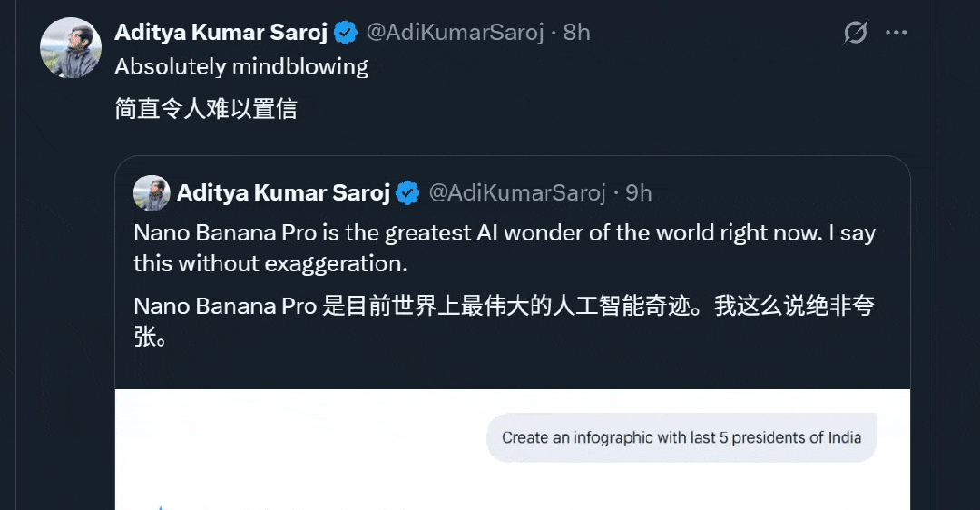Click Aditya's profile avatar on main post

click(71, 47)
